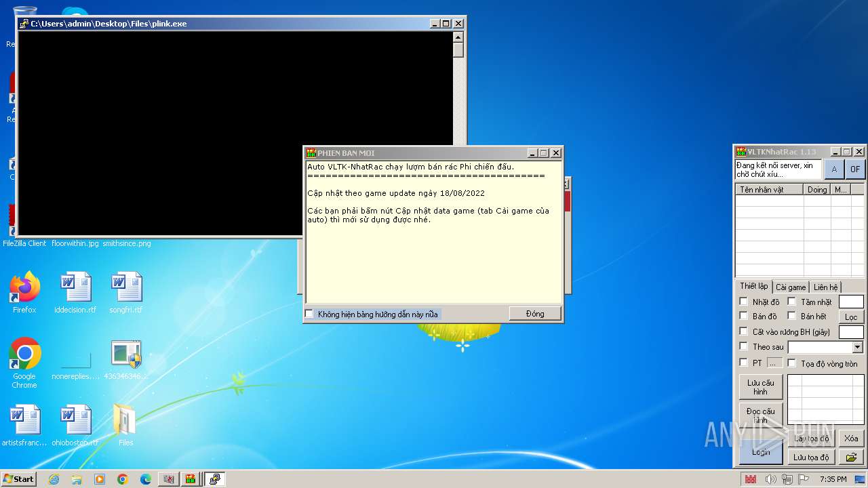Screen dimensions: 868x488
Task: Launch Windows Media Player from the taskbar
Action: tap(100, 479)
